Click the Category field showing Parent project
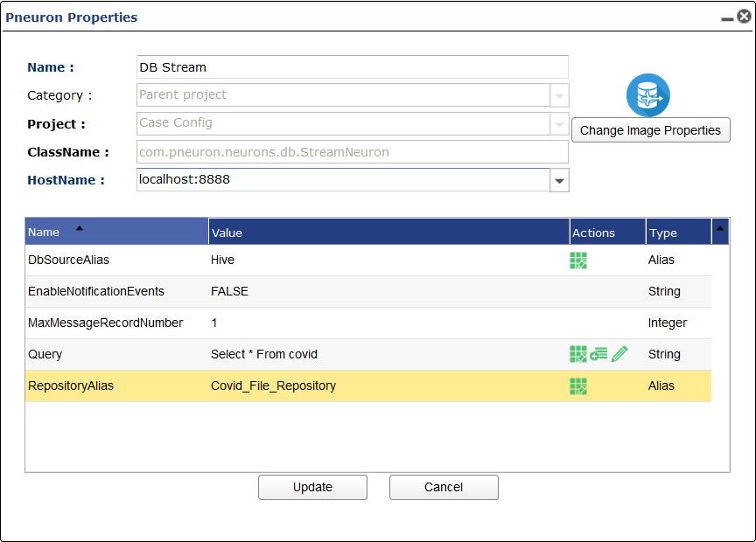The image size is (756, 542). click(x=343, y=95)
